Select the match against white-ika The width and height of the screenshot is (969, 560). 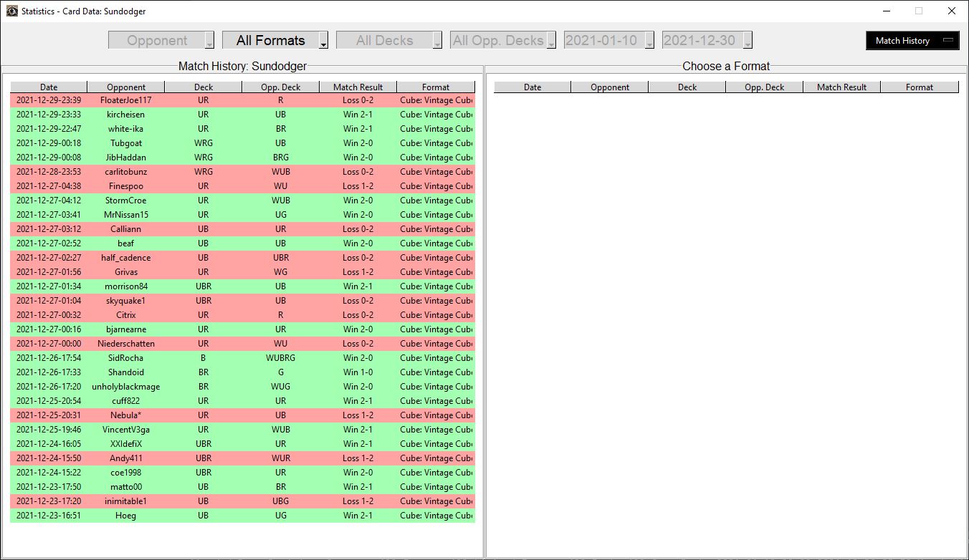click(242, 129)
